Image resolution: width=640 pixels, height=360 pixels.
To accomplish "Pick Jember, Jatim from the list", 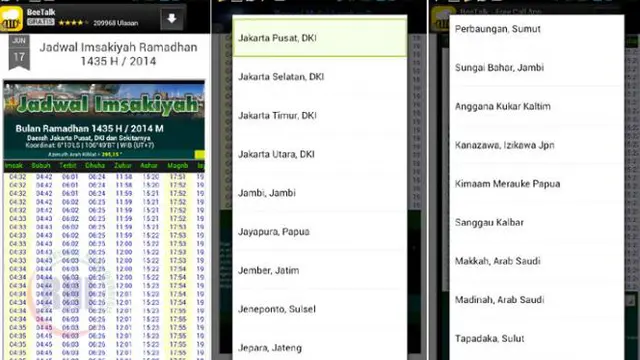I will pyautogui.click(x=320, y=271).
